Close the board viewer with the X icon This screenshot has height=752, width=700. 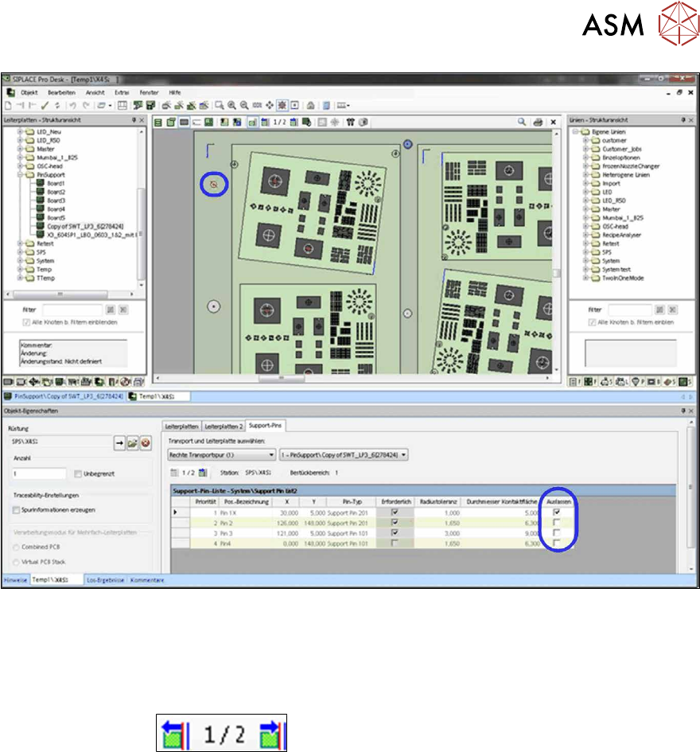click(x=554, y=123)
